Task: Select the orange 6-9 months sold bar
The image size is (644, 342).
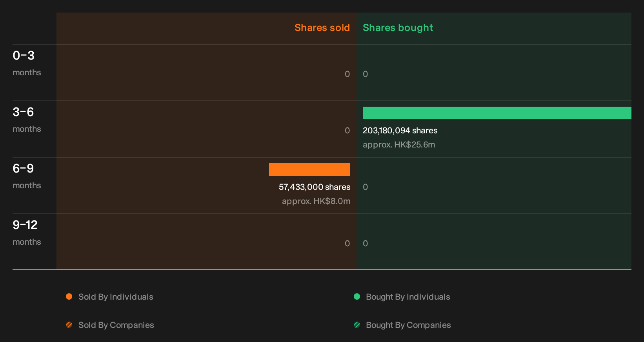Action: click(309, 169)
